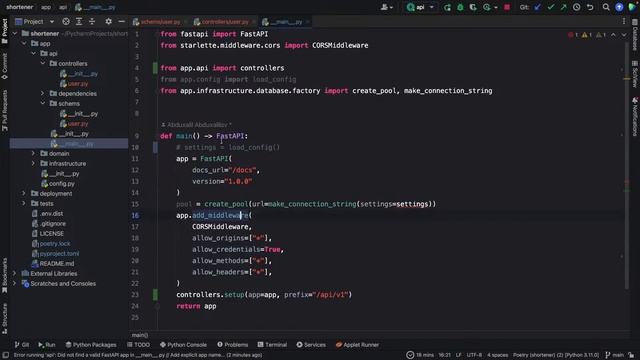
Task: Select pyproject.toml in the Project tree
Action: (59, 253)
